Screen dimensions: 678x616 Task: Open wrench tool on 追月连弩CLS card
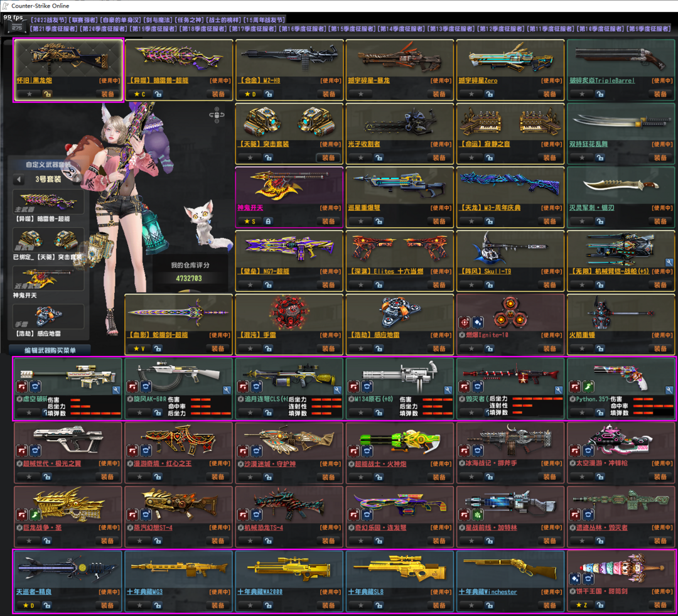[x=337, y=390]
